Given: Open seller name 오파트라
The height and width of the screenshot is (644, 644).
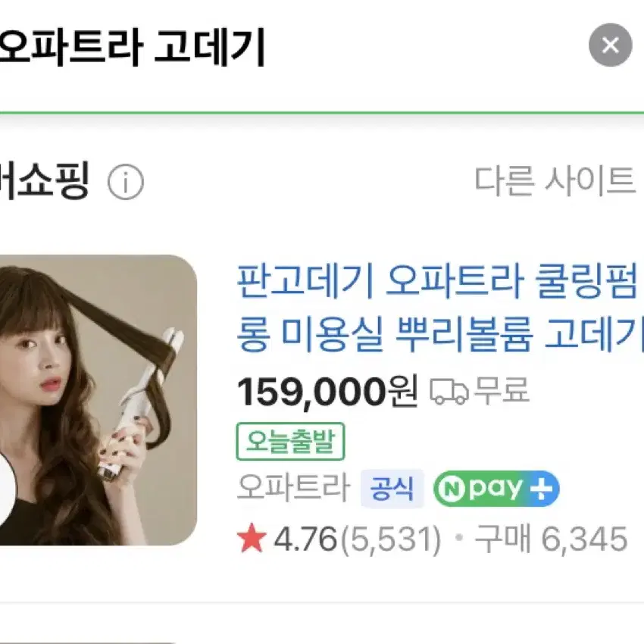Looking at the screenshot, I should 294,487.
